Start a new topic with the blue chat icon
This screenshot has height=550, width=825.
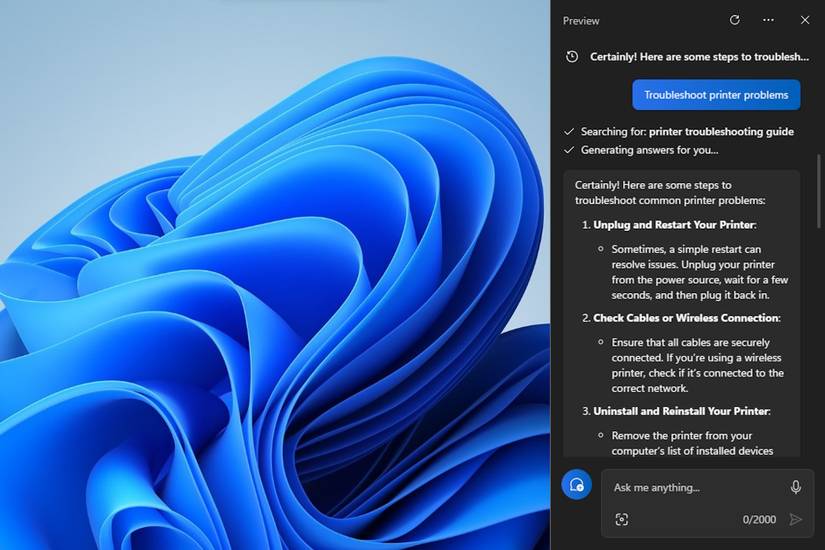[x=577, y=484]
